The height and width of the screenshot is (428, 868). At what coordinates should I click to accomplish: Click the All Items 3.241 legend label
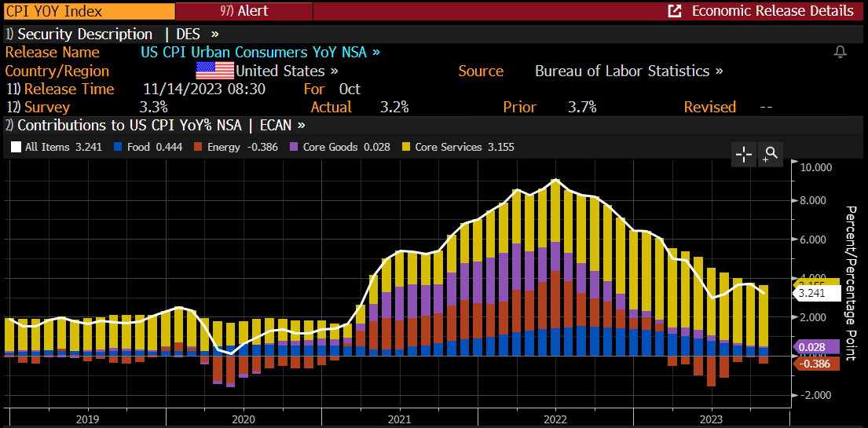click(x=64, y=148)
